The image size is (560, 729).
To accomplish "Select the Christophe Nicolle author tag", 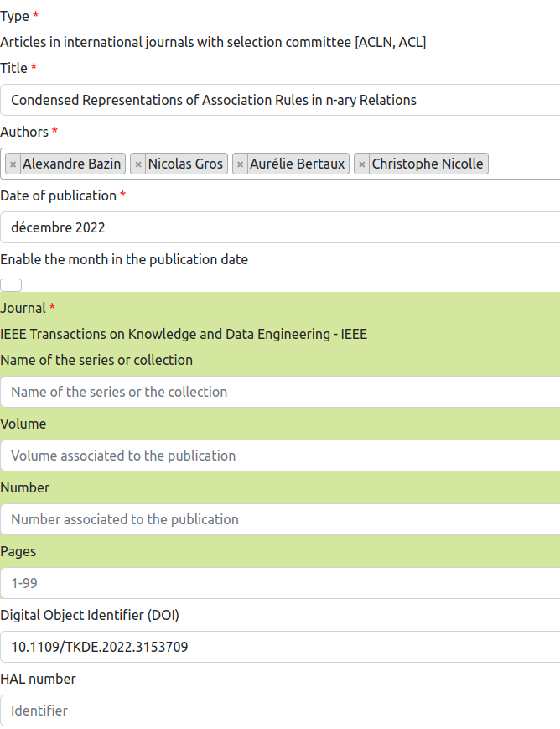I will pos(427,164).
